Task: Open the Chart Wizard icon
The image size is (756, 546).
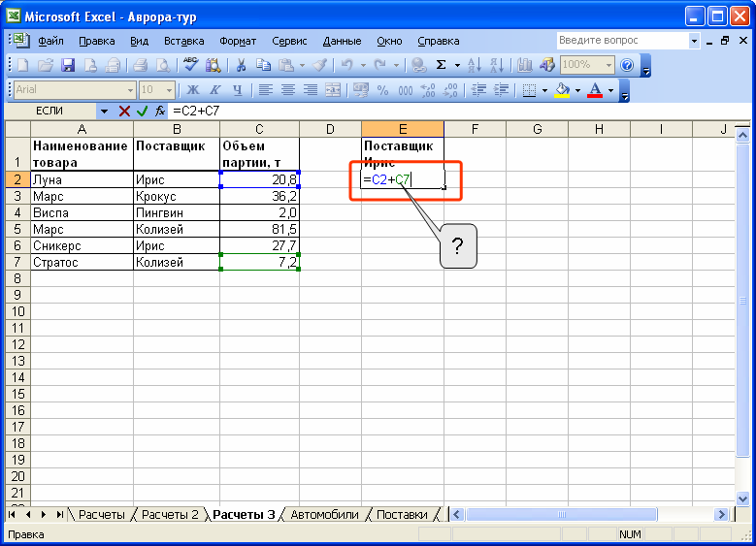Action: [525, 65]
